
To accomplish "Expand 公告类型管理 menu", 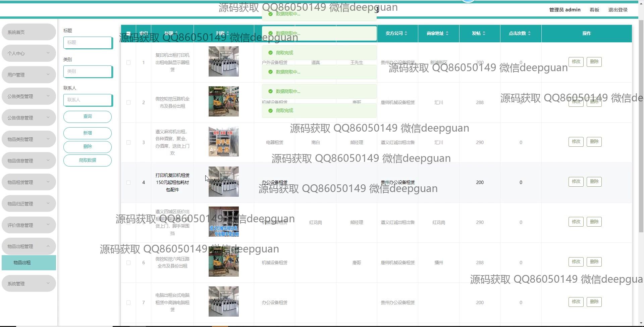I will tap(29, 96).
